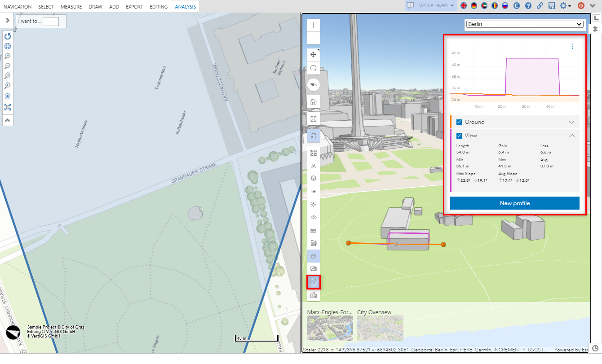Click the globe full extent icon

[8, 46]
